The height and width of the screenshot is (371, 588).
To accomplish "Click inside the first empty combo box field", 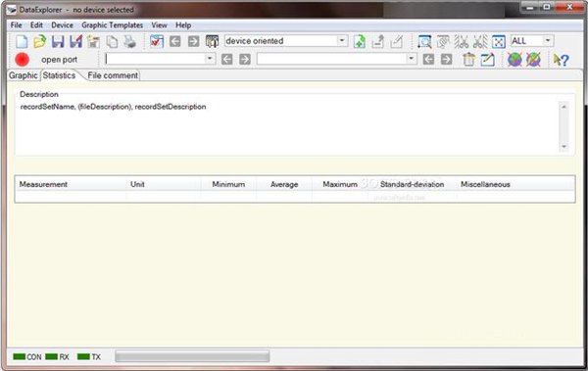I will pos(155,59).
